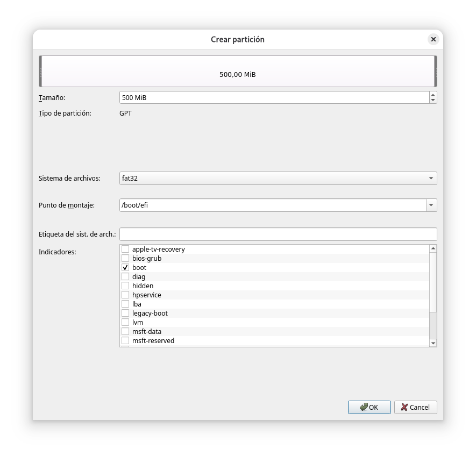Screen dimensions: 476x456
Task: Enable the msft-reserved flag checkbox
Action: point(125,340)
